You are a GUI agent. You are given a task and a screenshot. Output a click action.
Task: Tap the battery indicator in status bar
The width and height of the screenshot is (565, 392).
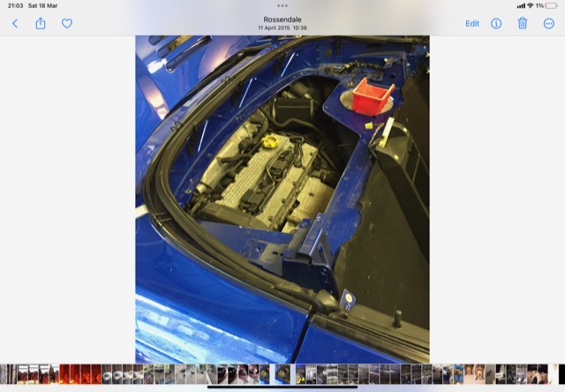pos(554,5)
